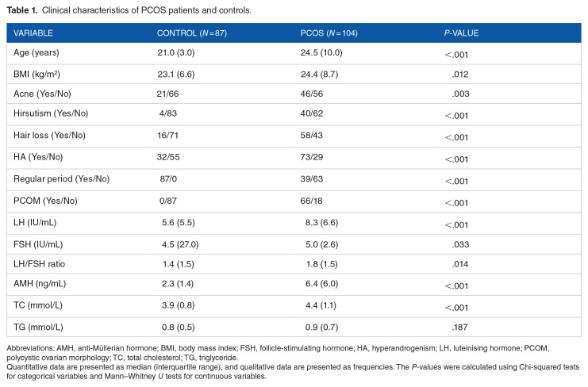Click the Hair loss PCOS value 58/43
588x387 pixels.
(306, 135)
